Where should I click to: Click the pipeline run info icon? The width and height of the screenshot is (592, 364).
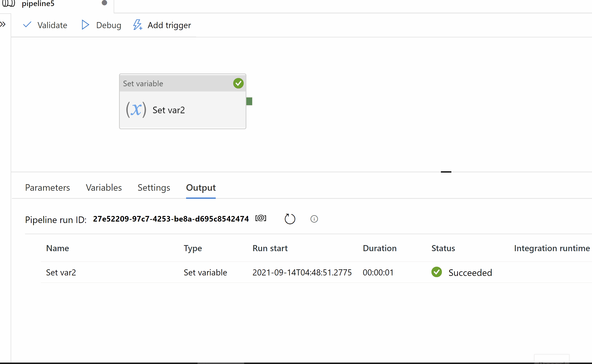point(314,219)
